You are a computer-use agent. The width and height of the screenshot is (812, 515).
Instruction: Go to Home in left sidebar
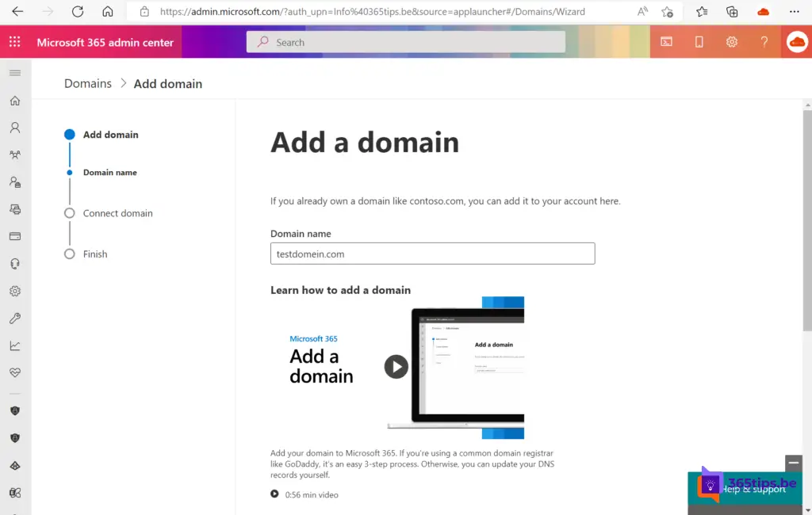coord(15,101)
